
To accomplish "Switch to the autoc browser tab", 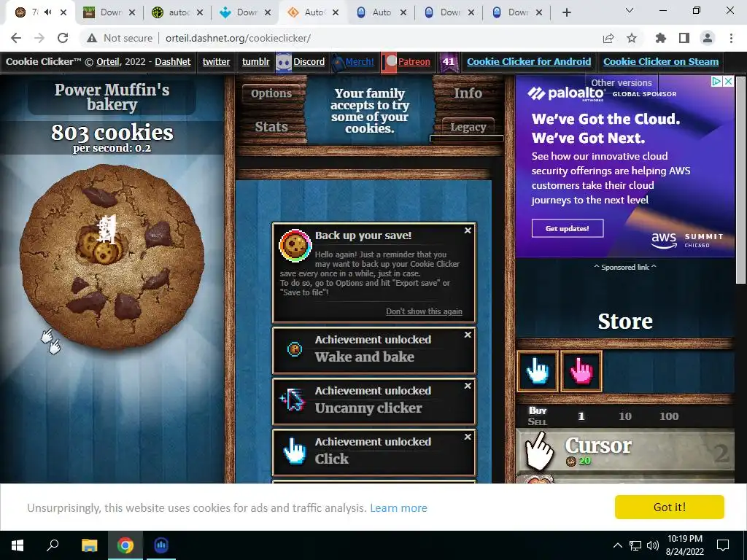I will (178, 12).
